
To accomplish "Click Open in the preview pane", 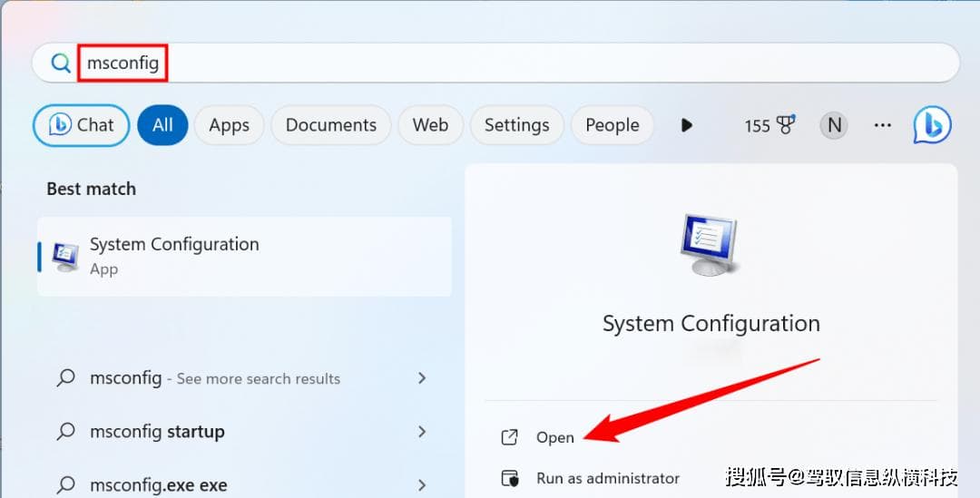I will tap(555, 437).
